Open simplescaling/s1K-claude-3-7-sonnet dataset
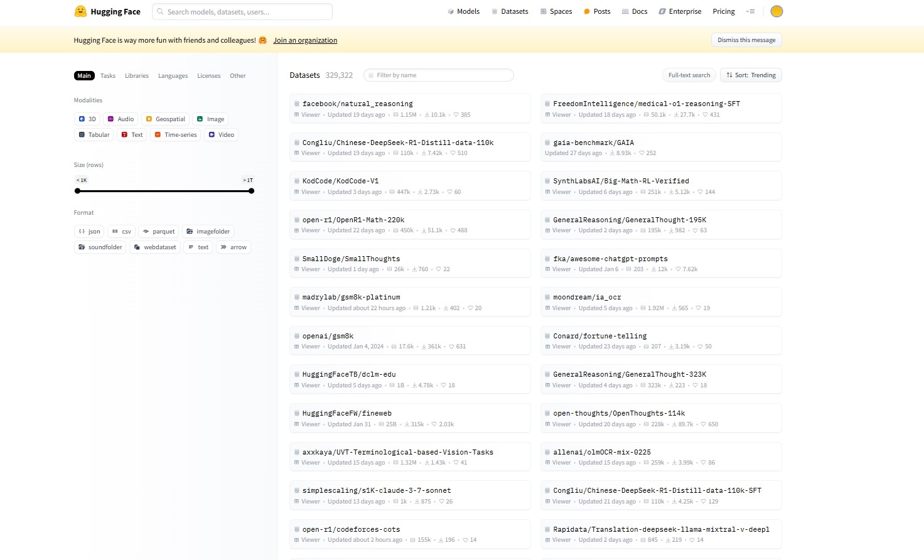924x560 pixels. click(410, 495)
